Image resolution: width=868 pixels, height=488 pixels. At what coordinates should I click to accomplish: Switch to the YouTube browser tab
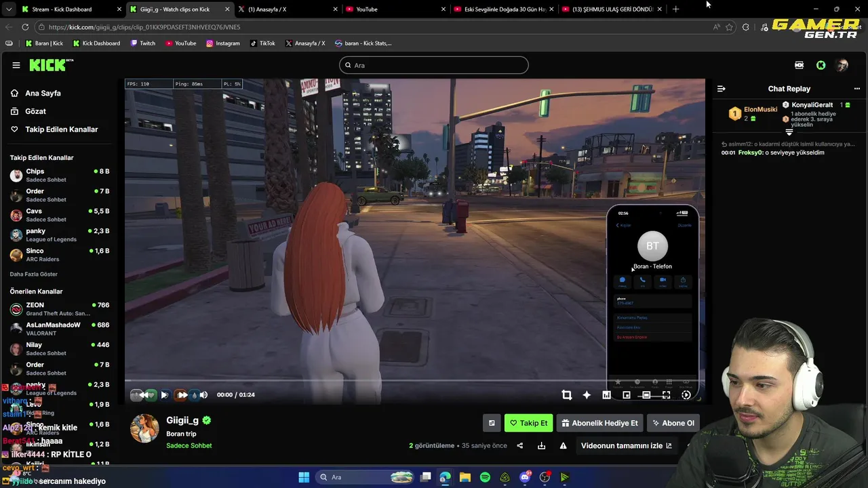(395, 9)
